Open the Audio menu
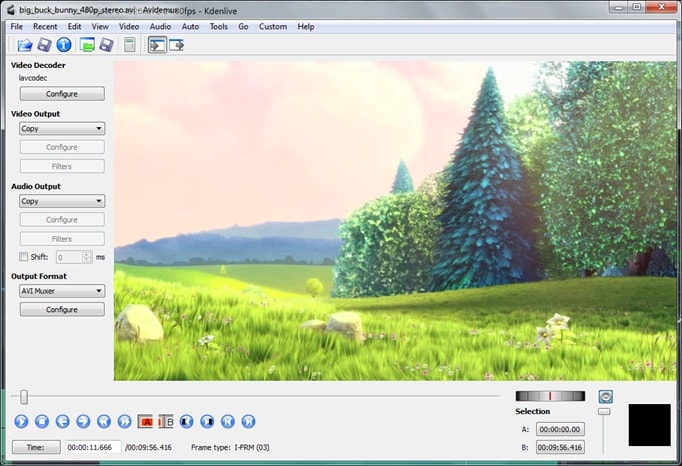The image size is (682, 466). (160, 27)
